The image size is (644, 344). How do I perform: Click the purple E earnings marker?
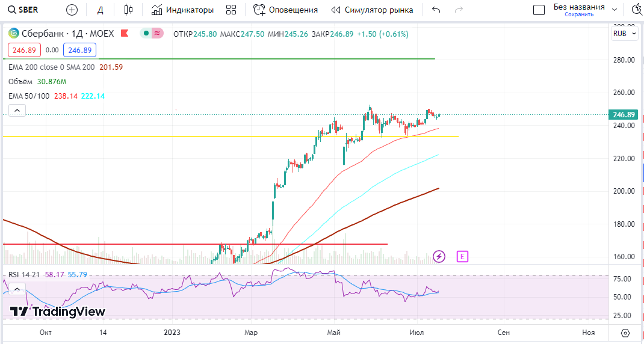click(x=462, y=257)
